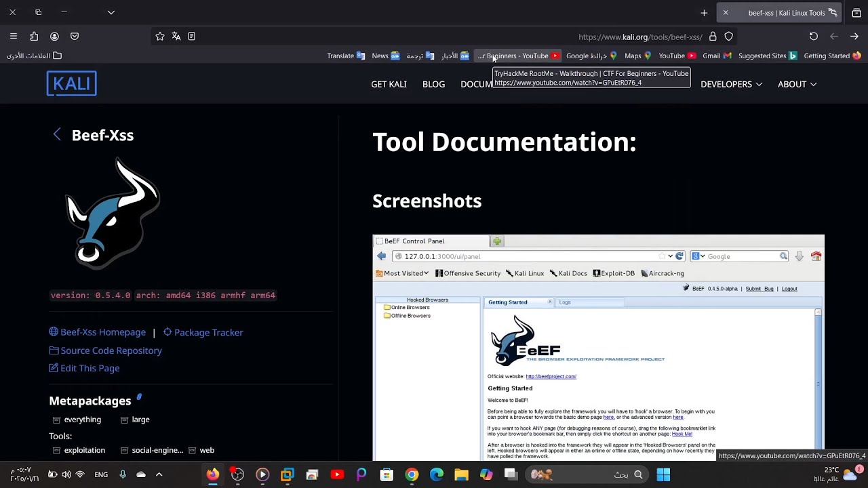
Task: Open the Package Tracker link
Action: point(203,332)
